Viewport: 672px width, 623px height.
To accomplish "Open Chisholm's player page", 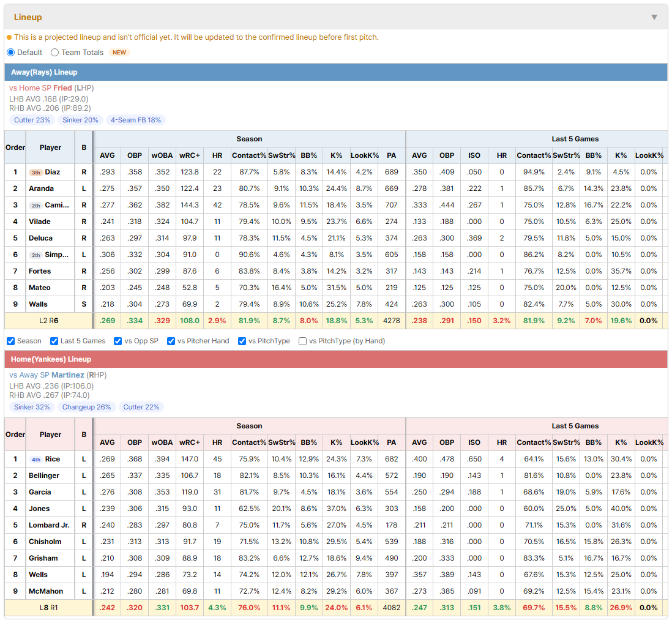I will (45, 542).
